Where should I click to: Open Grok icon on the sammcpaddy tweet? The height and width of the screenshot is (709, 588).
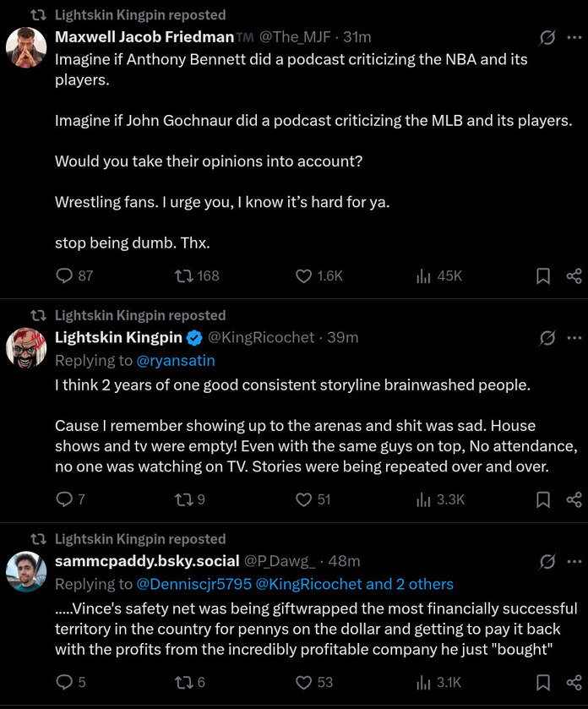point(547,562)
